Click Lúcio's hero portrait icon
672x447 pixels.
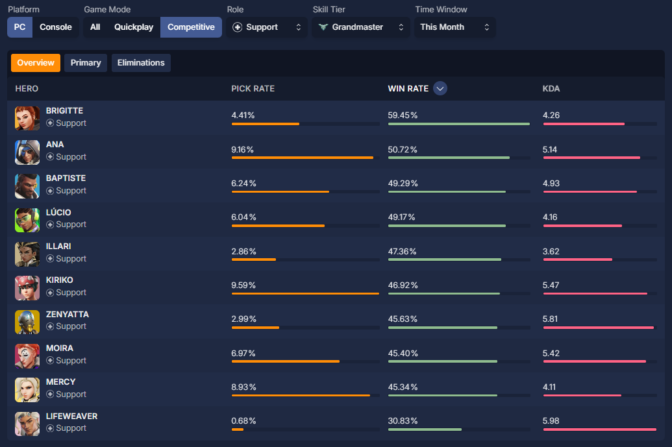(x=27, y=220)
